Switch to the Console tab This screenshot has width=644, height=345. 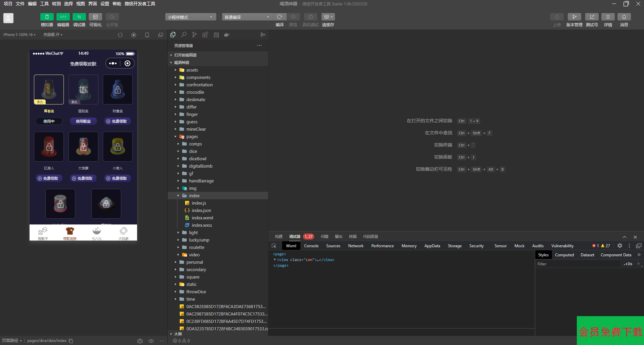coord(311,246)
